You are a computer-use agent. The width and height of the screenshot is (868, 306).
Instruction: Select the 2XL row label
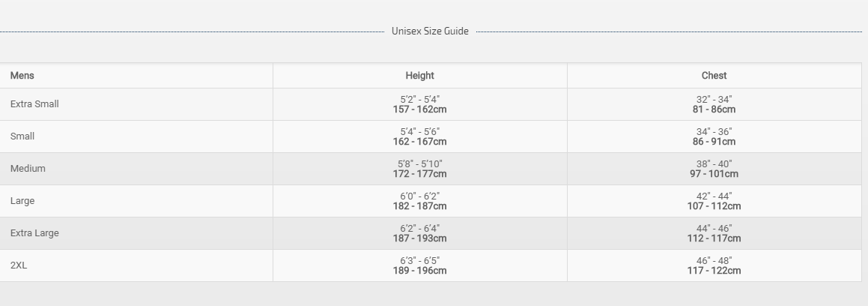pyautogui.click(x=19, y=265)
